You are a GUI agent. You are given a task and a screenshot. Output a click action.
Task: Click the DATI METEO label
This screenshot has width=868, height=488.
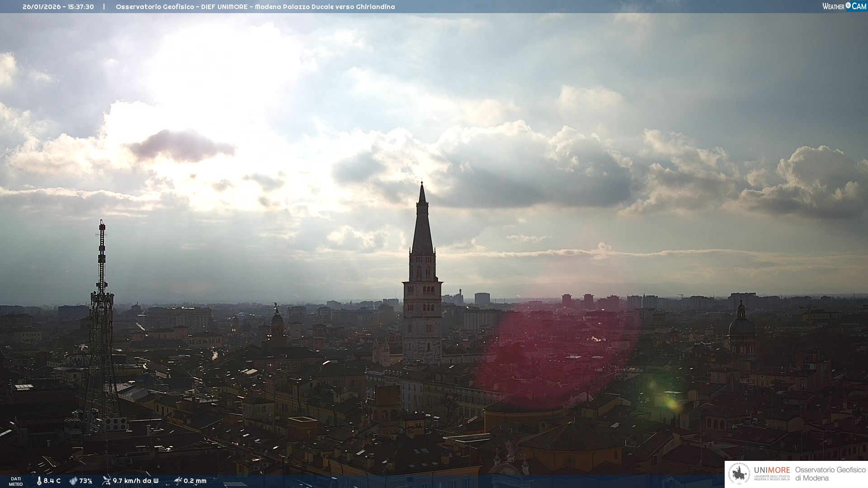click(x=16, y=481)
